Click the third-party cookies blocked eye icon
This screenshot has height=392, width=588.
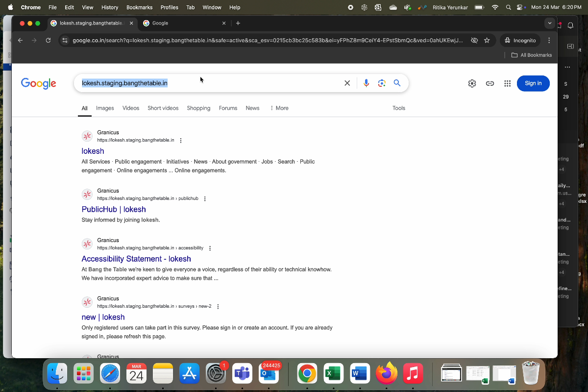point(474,40)
